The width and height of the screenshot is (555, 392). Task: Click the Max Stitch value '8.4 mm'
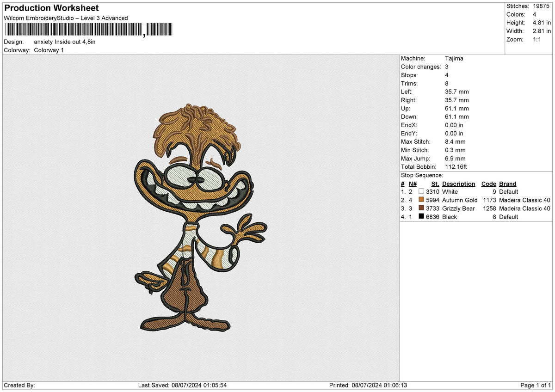(455, 141)
